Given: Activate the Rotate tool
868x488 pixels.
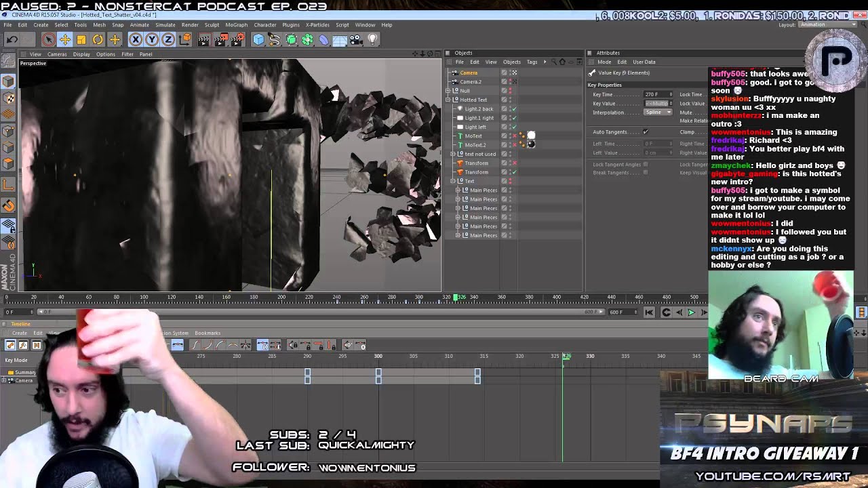Looking at the screenshot, I should (x=98, y=40).
